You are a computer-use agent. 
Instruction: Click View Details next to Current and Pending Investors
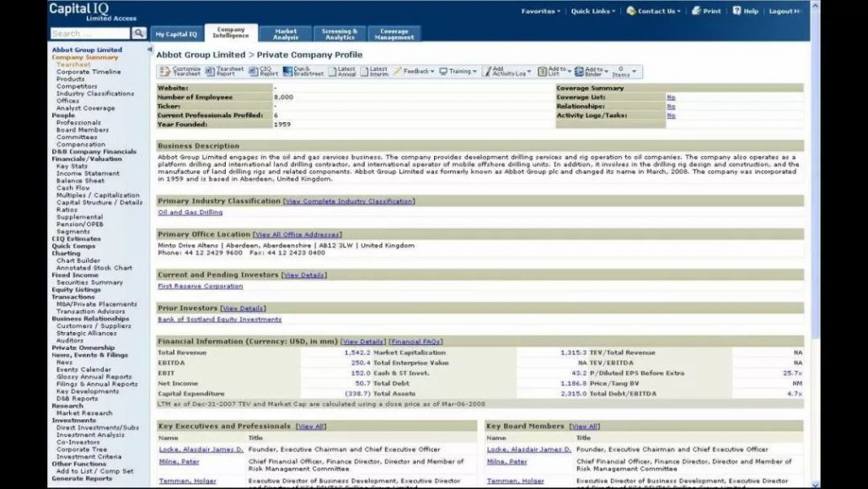pos(304,275)
